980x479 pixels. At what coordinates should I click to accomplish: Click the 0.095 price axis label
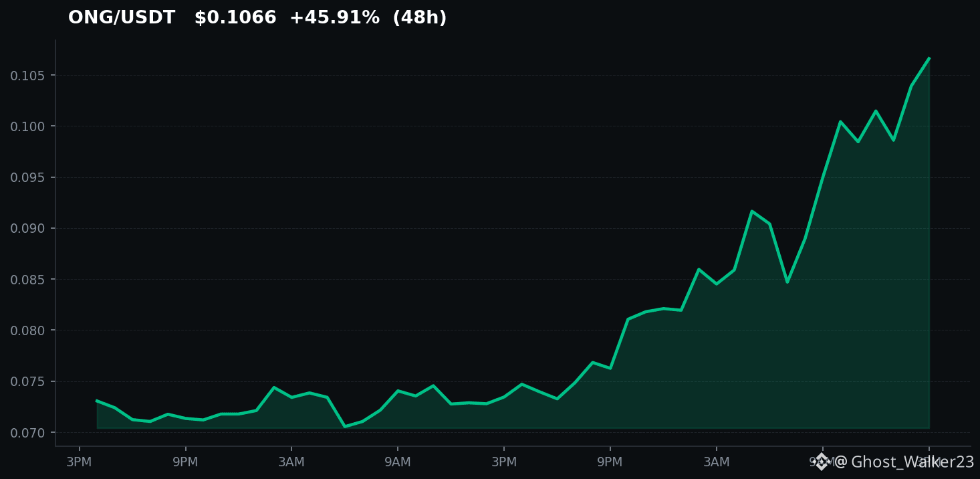click(27, 177)
